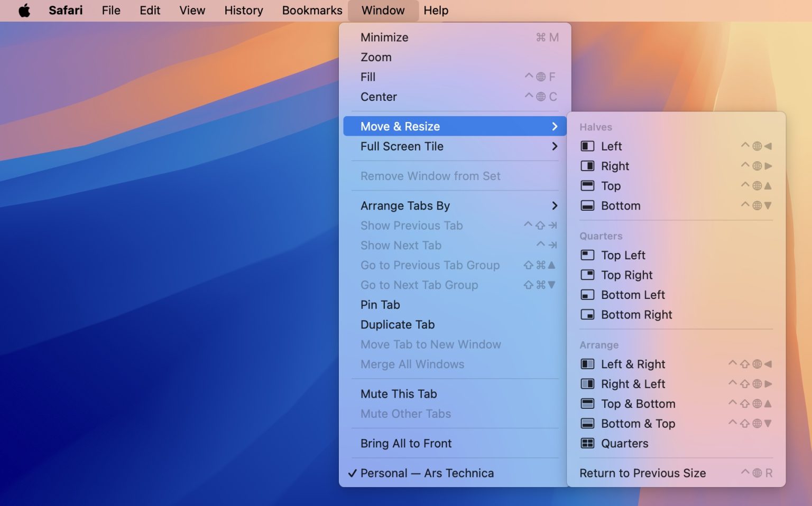Screen dimensions: 812x506
Task: Select checked Personal — Ars Technica window
Action: [427, 473]
